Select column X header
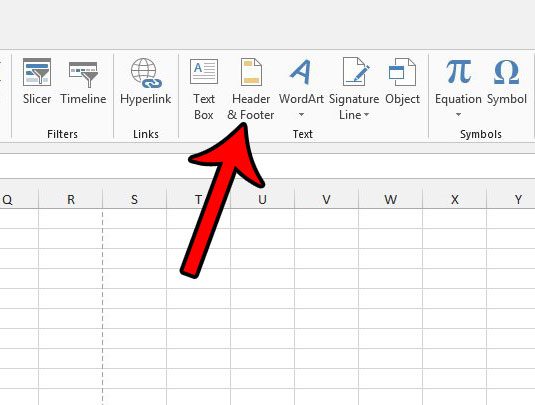The width and height of the screenshot is (535, 405). 454,199
